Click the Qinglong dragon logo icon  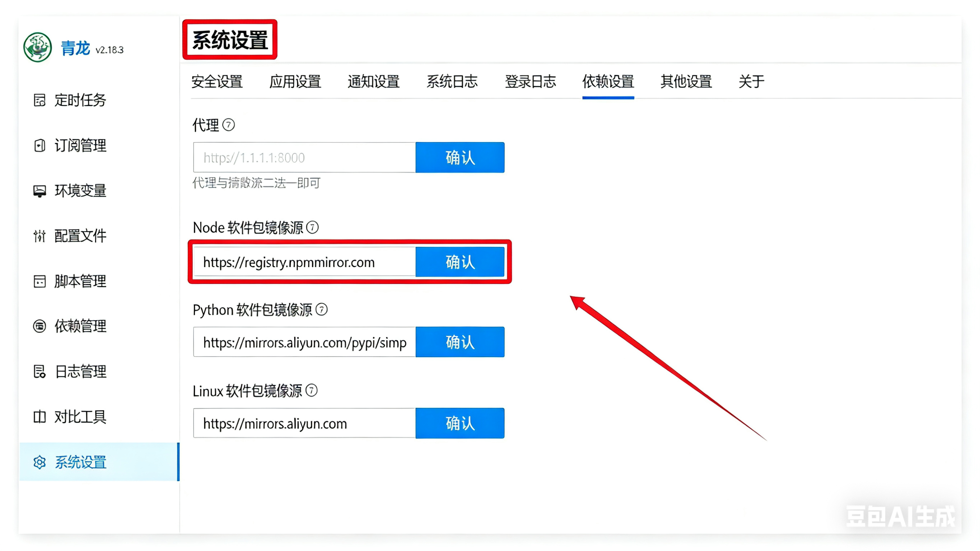(x=37, y=47)
